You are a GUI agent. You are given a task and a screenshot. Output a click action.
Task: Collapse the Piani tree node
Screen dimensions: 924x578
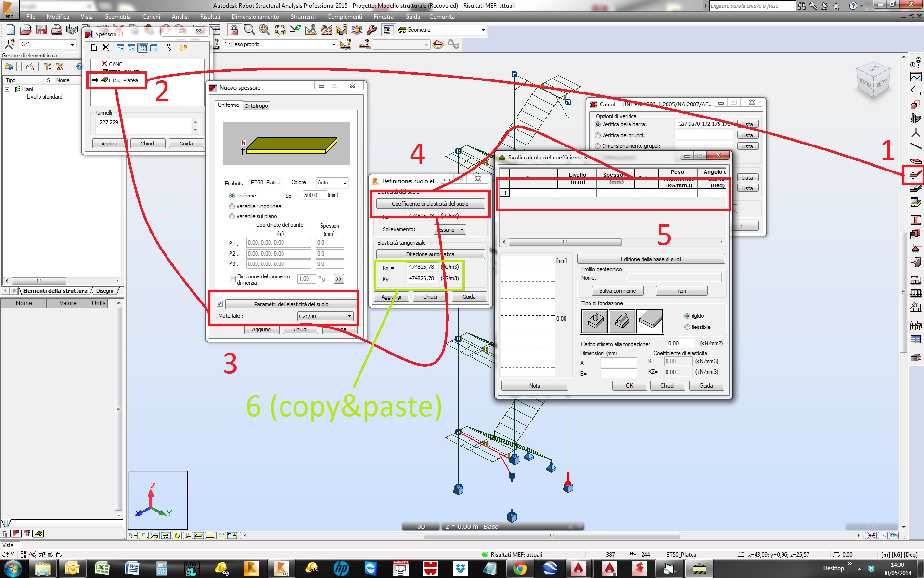(x=7, y=89)
